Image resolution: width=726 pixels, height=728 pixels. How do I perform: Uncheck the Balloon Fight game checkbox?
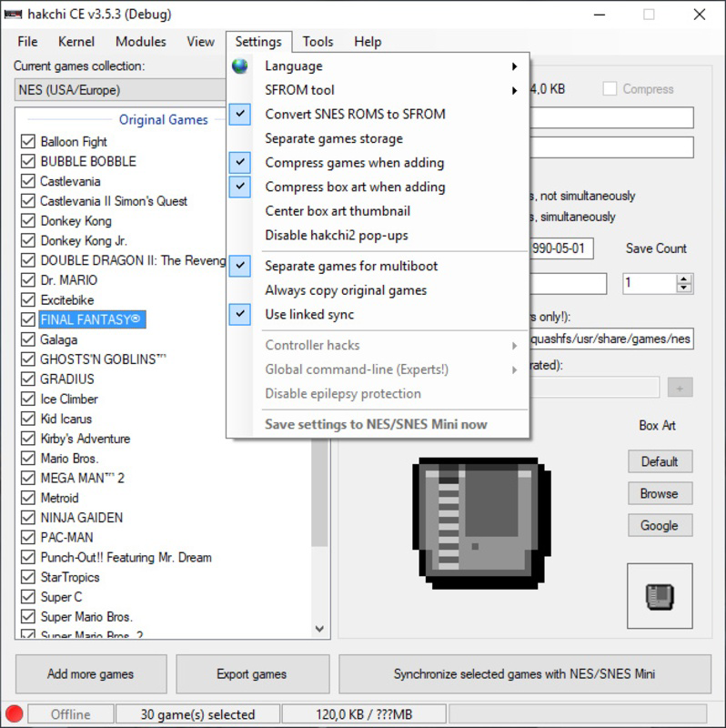[x=28, y=141]
